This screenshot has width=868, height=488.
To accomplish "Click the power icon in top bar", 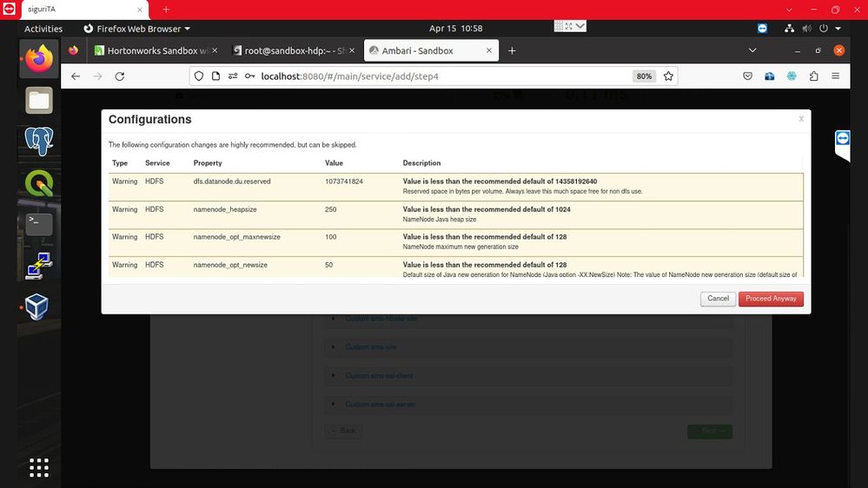I will click(x=824, y=28).
